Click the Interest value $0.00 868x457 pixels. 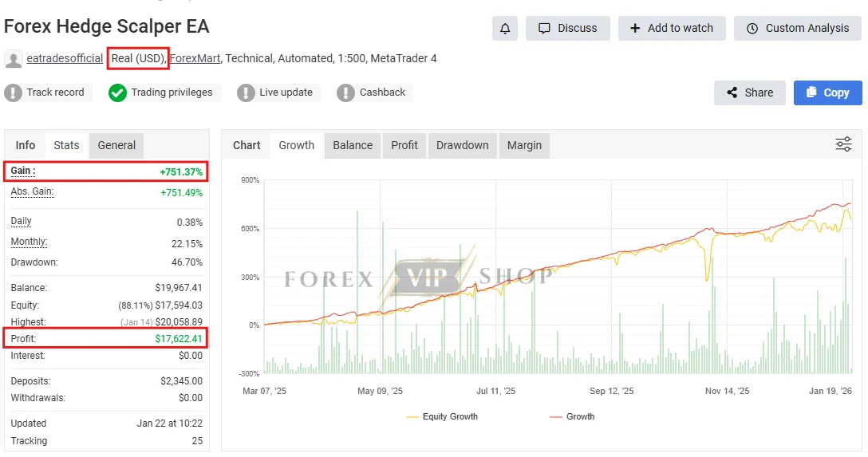(191, 356)
